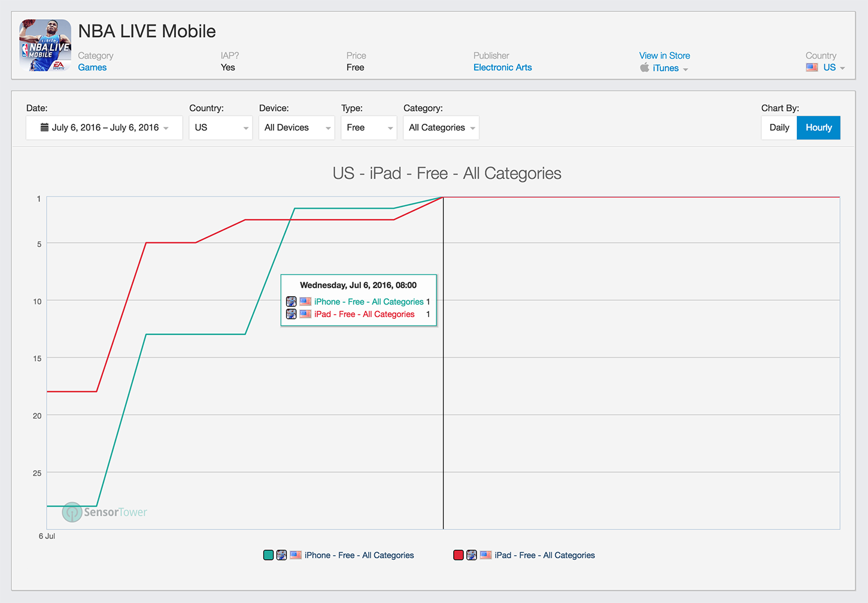
Task: Click the US flag in tooltip iPhone row
Action: (305, 301)
